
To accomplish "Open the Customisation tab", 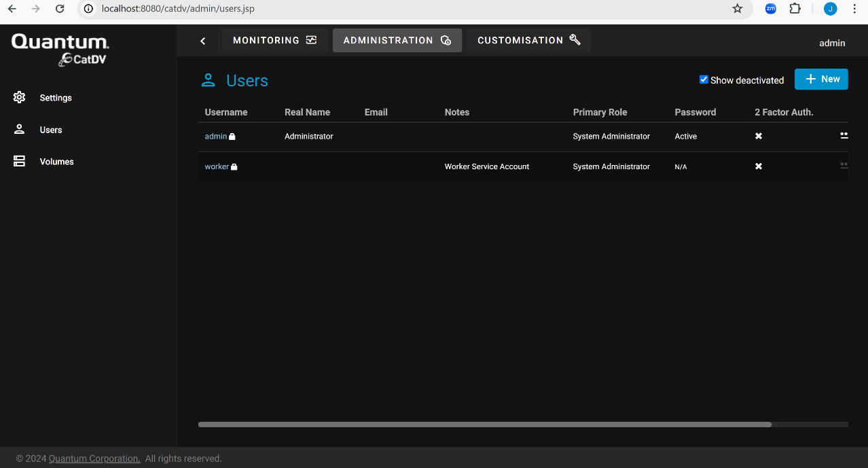I will point(529,40).
